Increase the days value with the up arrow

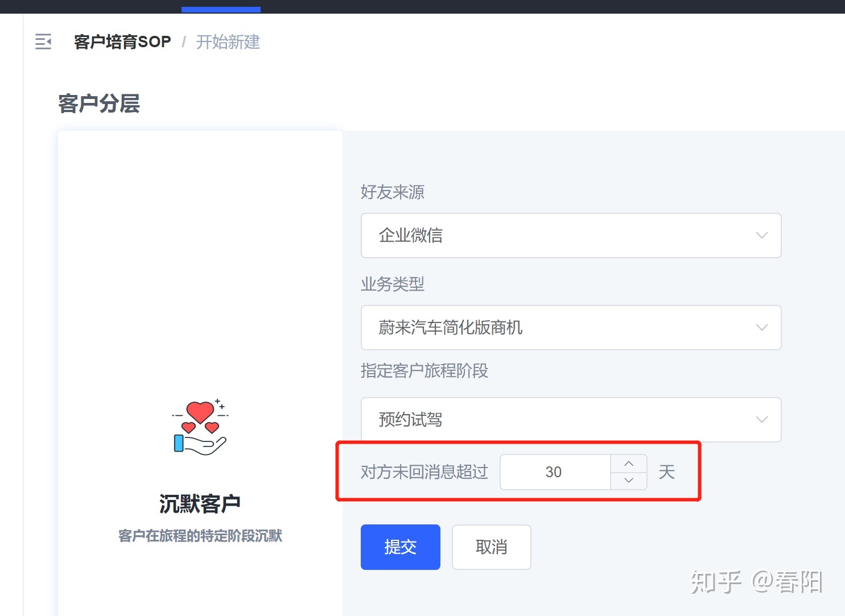(629, 464)
